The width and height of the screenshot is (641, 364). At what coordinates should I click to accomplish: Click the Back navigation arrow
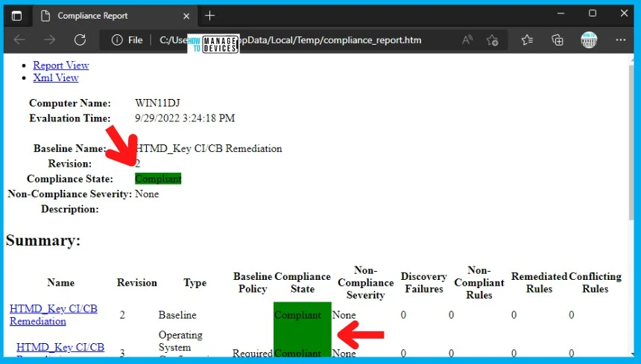tap(19, 40)
